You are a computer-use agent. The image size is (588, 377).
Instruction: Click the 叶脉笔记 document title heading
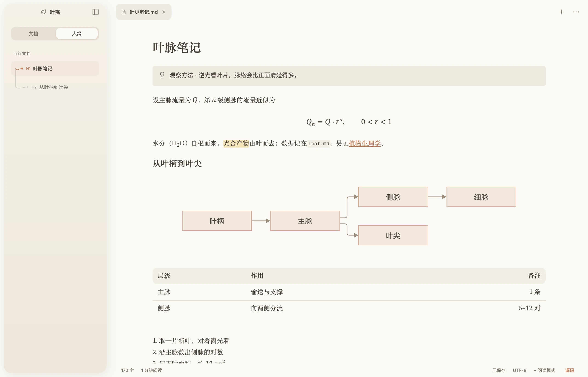pyautogui.click(x=177, y=48)
